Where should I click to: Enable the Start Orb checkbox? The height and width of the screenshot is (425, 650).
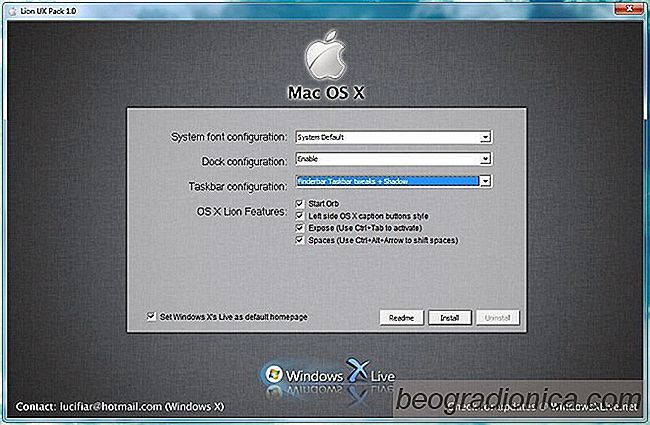coord(299,204)
